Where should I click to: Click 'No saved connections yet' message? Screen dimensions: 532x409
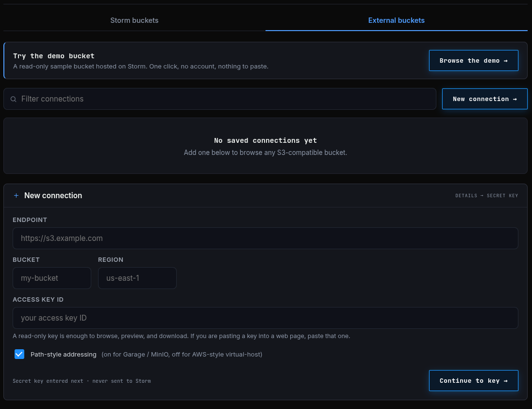point(266,140)
